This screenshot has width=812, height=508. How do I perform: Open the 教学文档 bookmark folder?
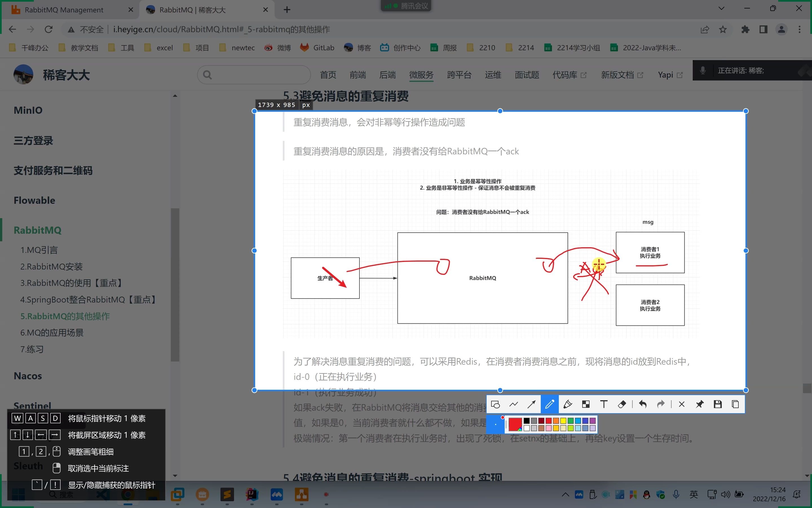(78, 48)
